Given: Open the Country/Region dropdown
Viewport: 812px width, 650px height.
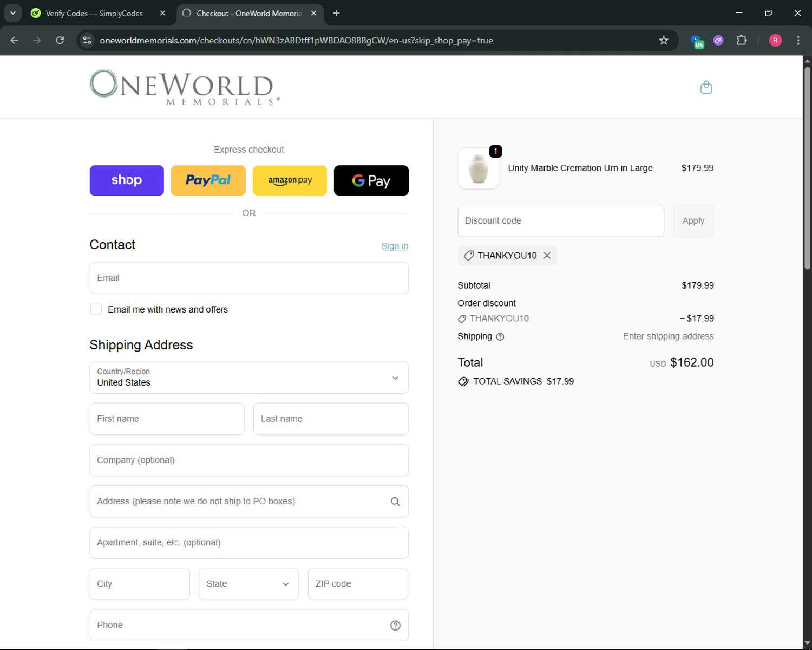Looking at the screenshot, I should pyautogui.click(x=249, y=378).
